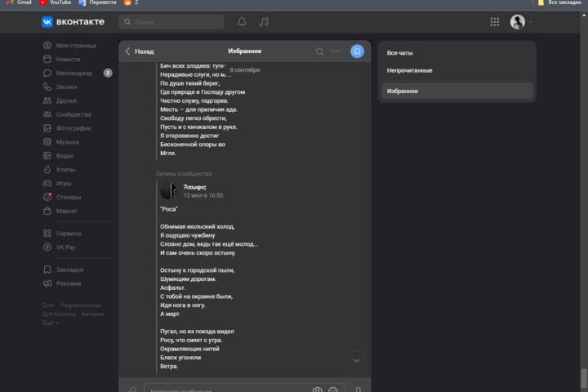Open the Атиафіς community name link

(x=194, y=187)
